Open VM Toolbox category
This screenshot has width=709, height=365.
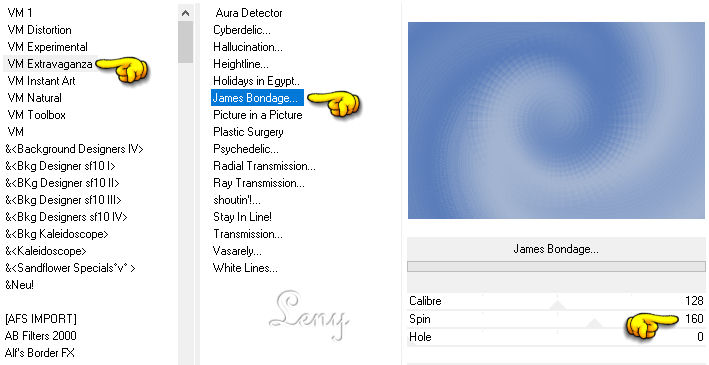point(36,115)
